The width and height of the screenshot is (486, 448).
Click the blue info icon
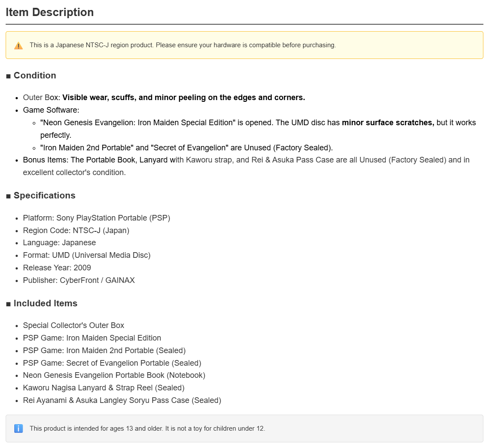[x=18, y=429]
